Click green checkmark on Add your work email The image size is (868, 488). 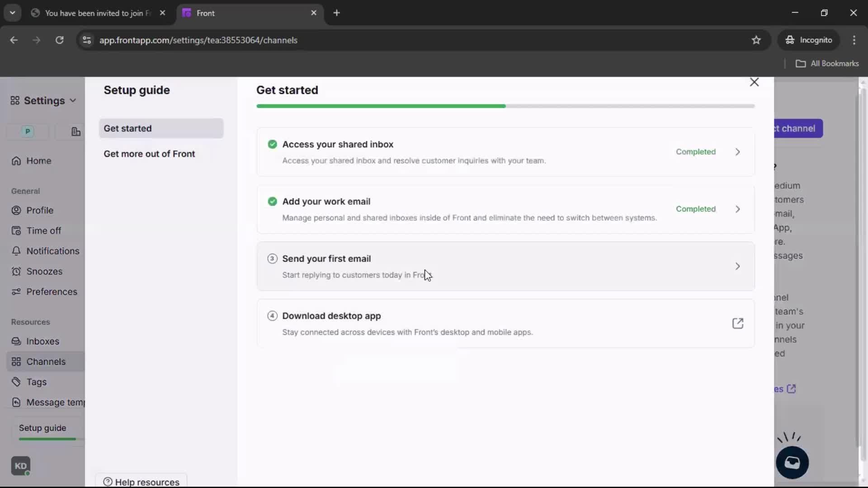click(272, 202)
